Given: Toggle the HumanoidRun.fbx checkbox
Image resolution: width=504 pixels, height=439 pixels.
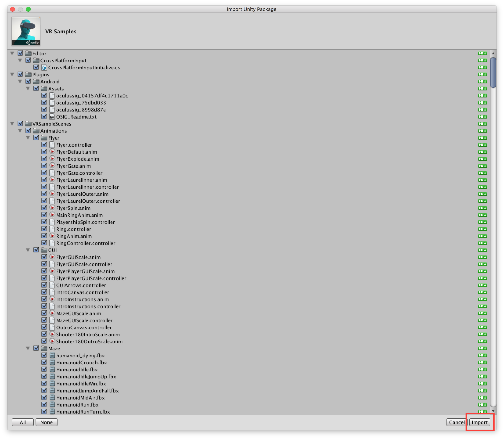Looking at the screenshot, I should point(44,405).
